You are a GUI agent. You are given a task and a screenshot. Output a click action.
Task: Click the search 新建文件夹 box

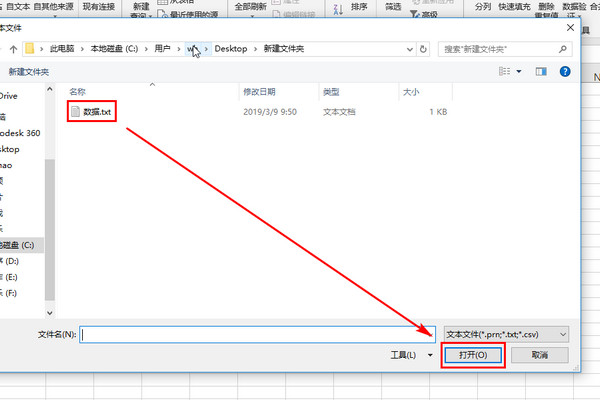[505, 49]
